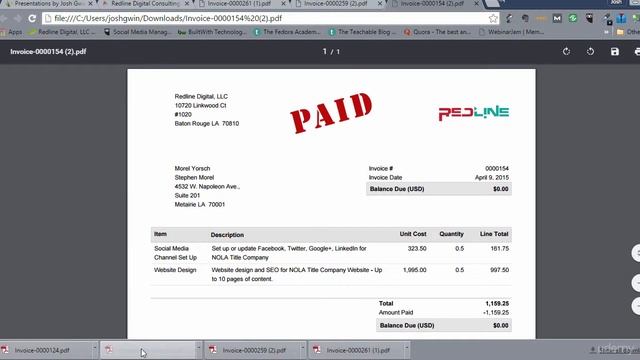Rotate the PDF counterclockwise

(590, 51)
